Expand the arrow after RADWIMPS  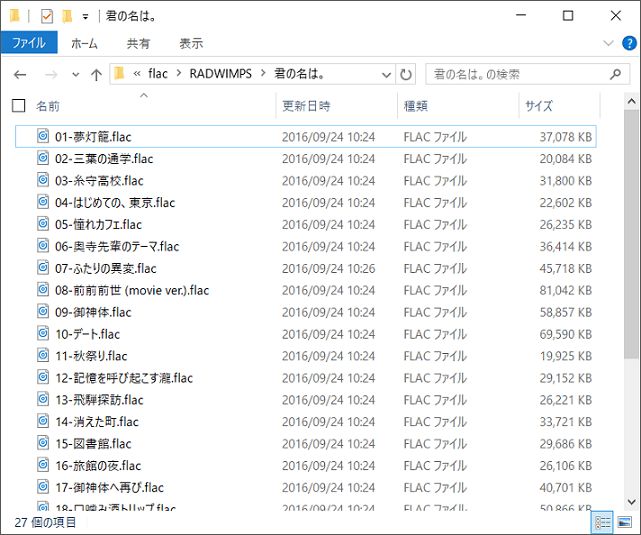(263, 74)
